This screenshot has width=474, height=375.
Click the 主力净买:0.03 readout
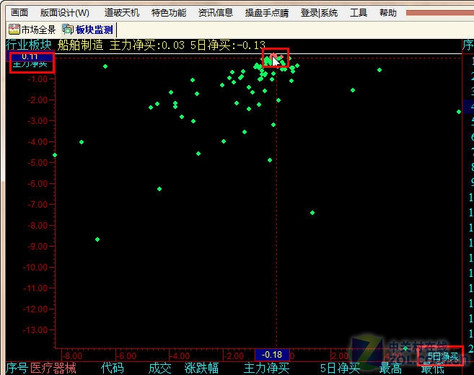pyautogui.click(x=147, y=45)
